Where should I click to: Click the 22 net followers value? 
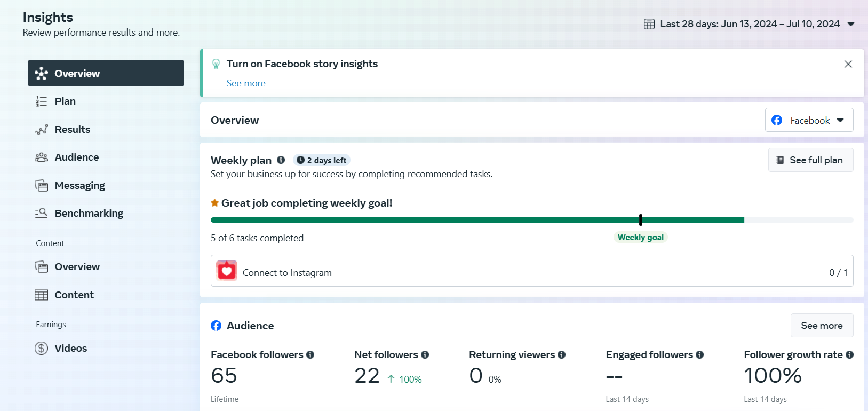(367, 376)
